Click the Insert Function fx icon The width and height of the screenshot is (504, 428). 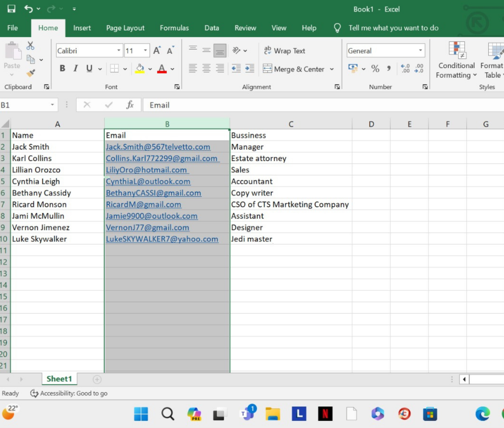(x=130, y=105)
